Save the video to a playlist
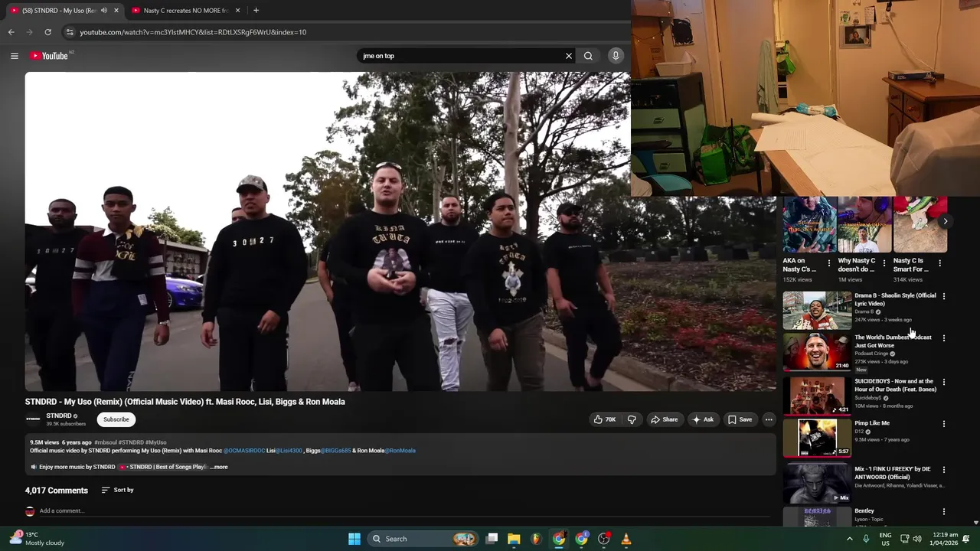The width and height of the screenshot is (980, 551). pos(740,419)
